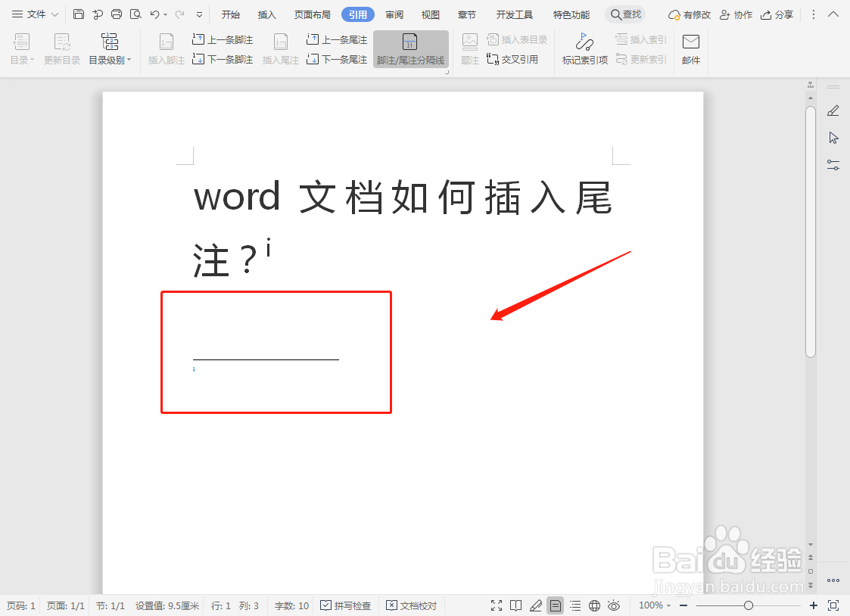The width and height of the screenshot is (850, 616).
Task: Click the zoom in plus button
Action: pyautogui.click(x=813, y=605)
